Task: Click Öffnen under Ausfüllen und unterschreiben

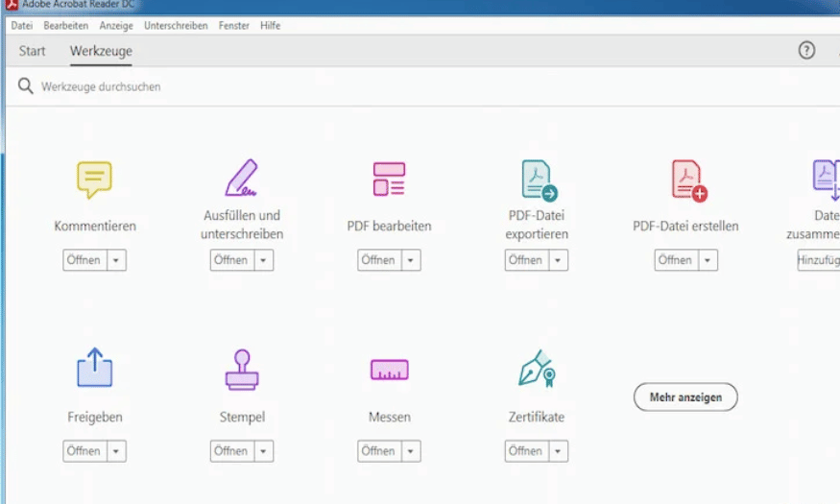Action: [x=232, y=260]
